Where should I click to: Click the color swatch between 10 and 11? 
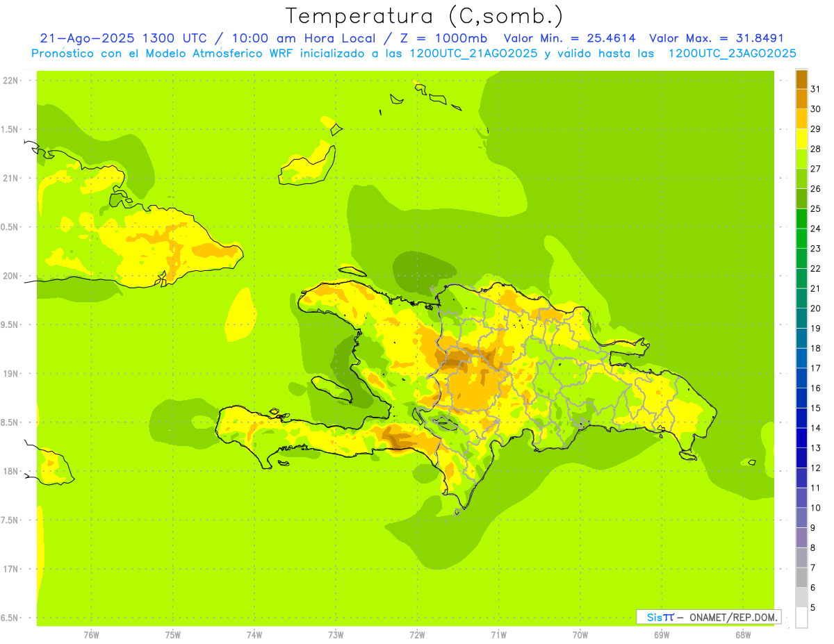tap(801, 498)
